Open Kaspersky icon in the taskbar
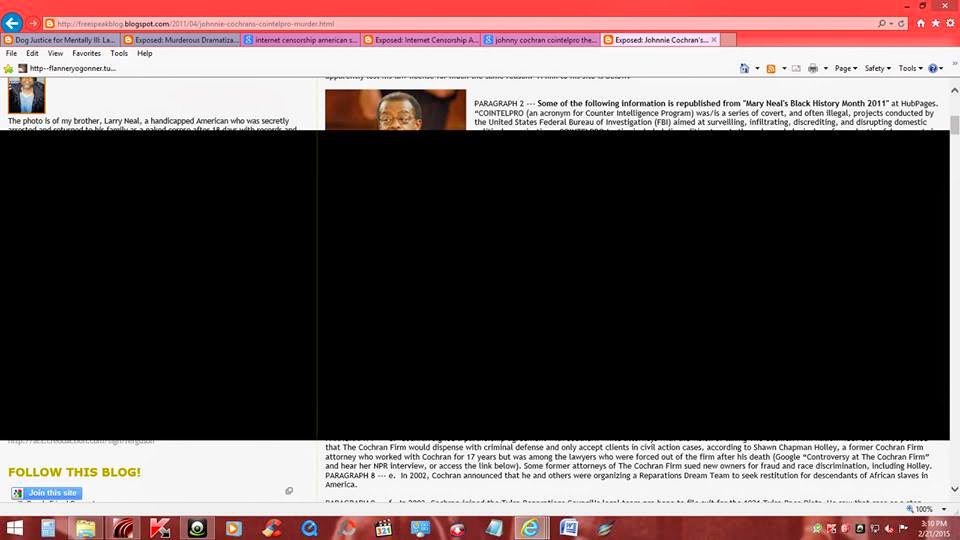The width and height of the screenshot is (960, 540). coord(160,528)
